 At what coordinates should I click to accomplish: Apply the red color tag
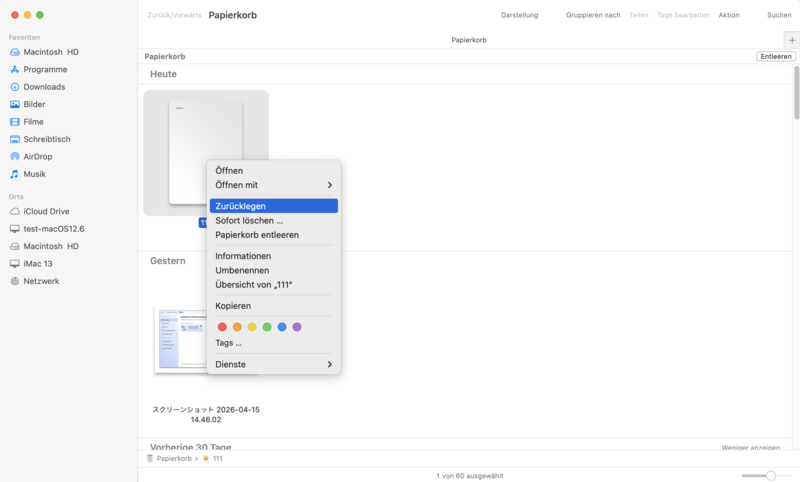[x=222, y=327]
